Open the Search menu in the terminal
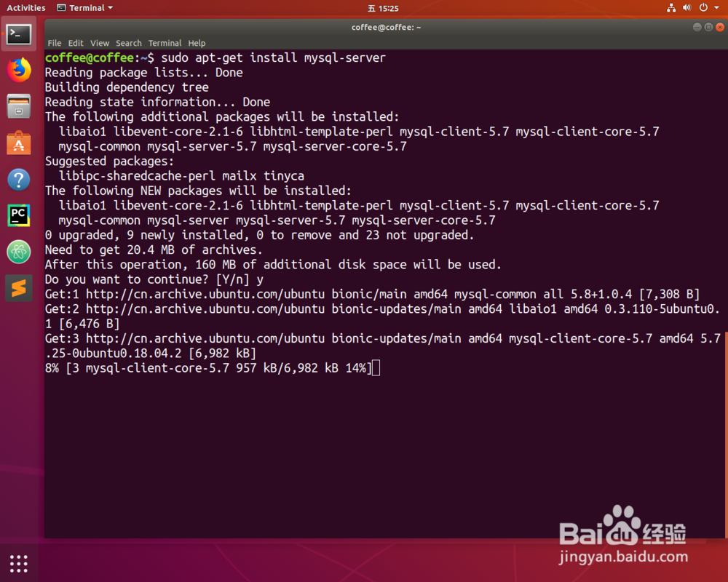The width and height of the screenshot is (728, 582). pyautogui.click(x=129, y=43)
